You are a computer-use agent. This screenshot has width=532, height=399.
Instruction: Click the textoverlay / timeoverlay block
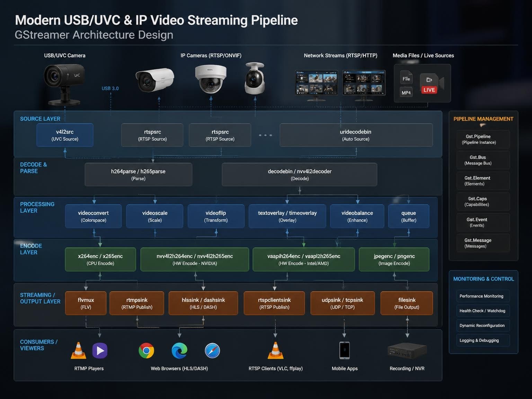pos(287,216)
